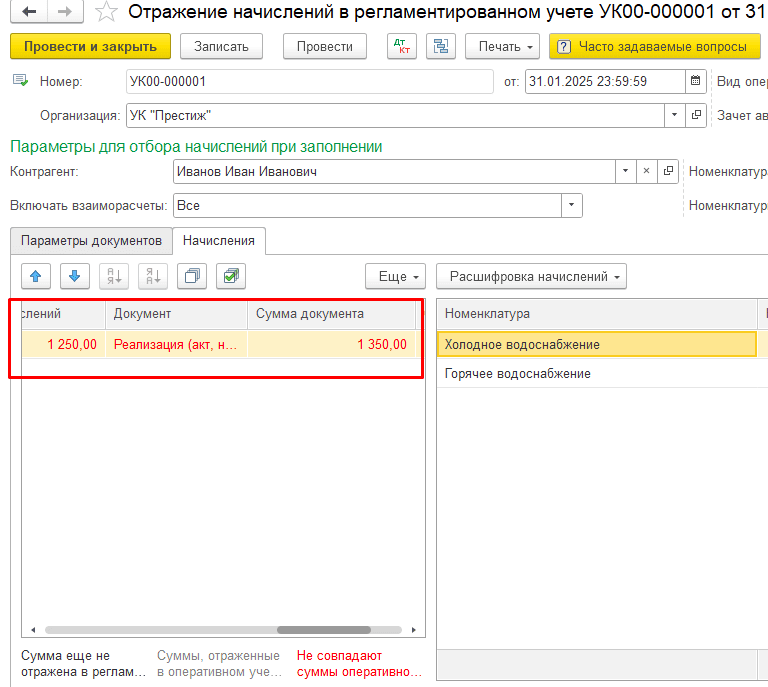Screen dimensions: 768x687
Task: Add document to favorites with star icon
Action: (x=106, y=12)
